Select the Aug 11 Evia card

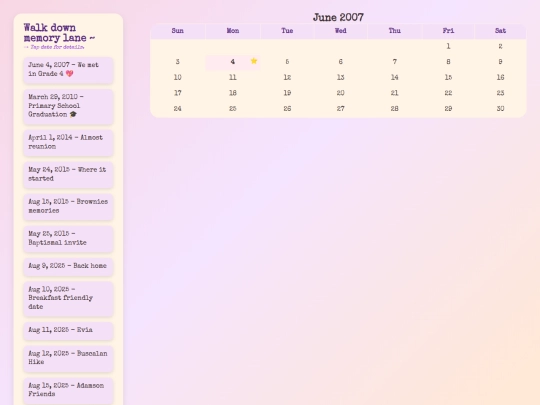(68, 330)
